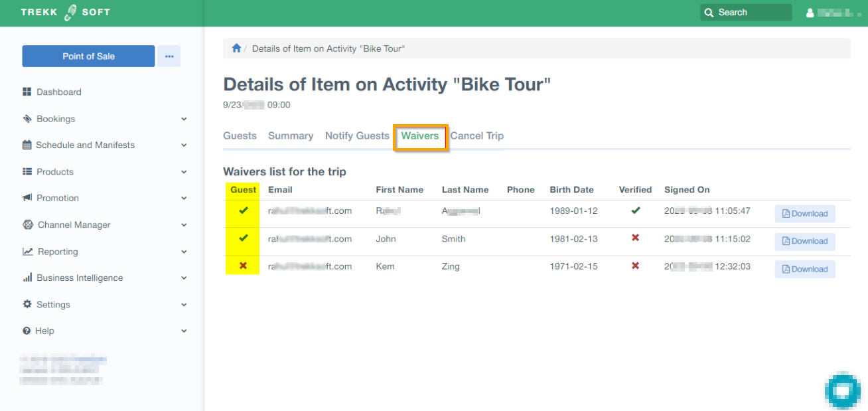Click the Settings gear icon
Screen dimensions: 868x411
27,304
